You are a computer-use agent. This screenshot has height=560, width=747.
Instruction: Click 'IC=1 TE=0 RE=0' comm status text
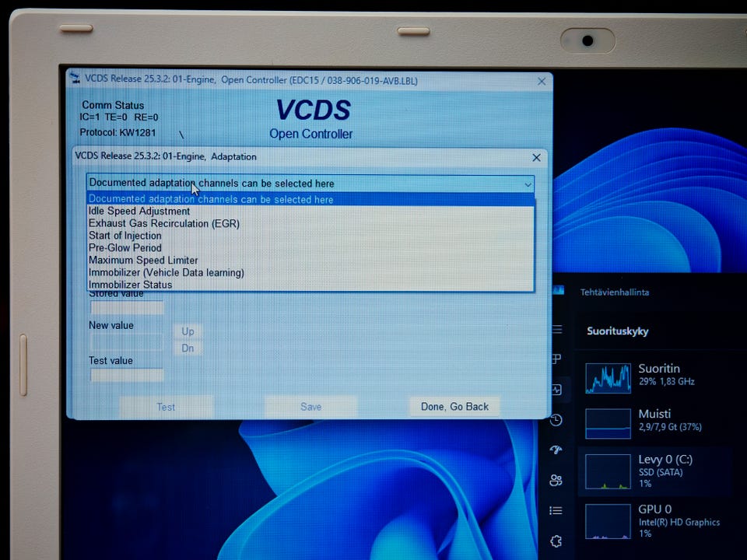118,117
